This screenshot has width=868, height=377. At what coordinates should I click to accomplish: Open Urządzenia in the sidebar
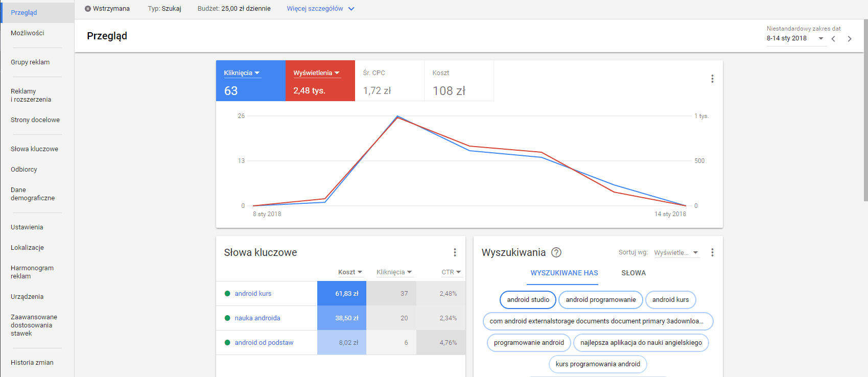[x=27, y=296]
